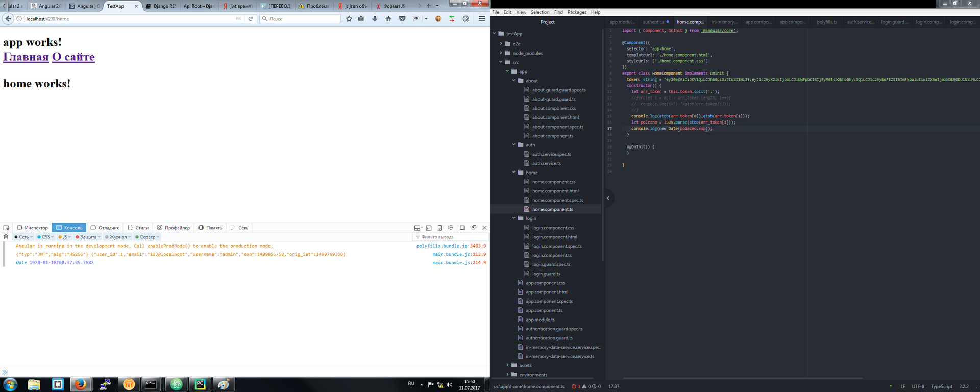This screenshot has width=980, height=392.
Task: Open site info icon in address bar
Action: pyautogui.click(x=19, y=19)
